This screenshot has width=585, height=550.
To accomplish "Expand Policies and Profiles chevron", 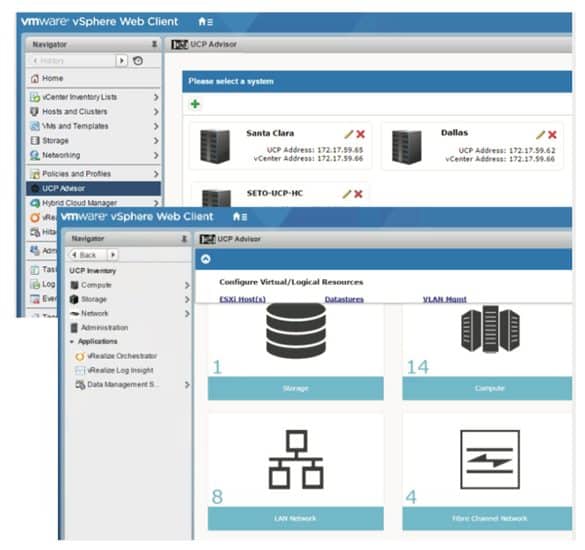I will pyautogui.click(x=156, y=174).
